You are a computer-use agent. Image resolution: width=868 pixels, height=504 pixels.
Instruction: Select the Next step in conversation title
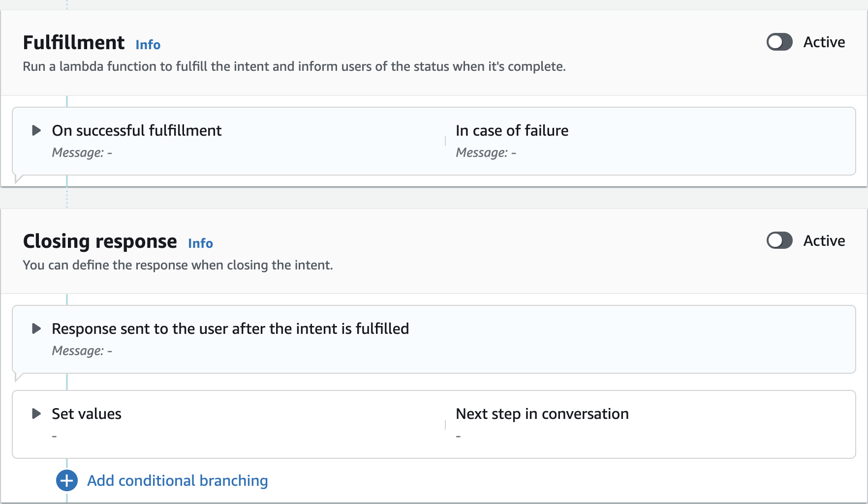point(542,414)
